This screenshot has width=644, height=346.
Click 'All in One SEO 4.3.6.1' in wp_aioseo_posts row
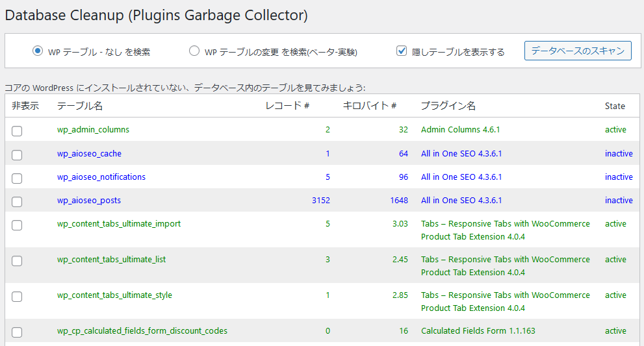(x=461, y=201)
